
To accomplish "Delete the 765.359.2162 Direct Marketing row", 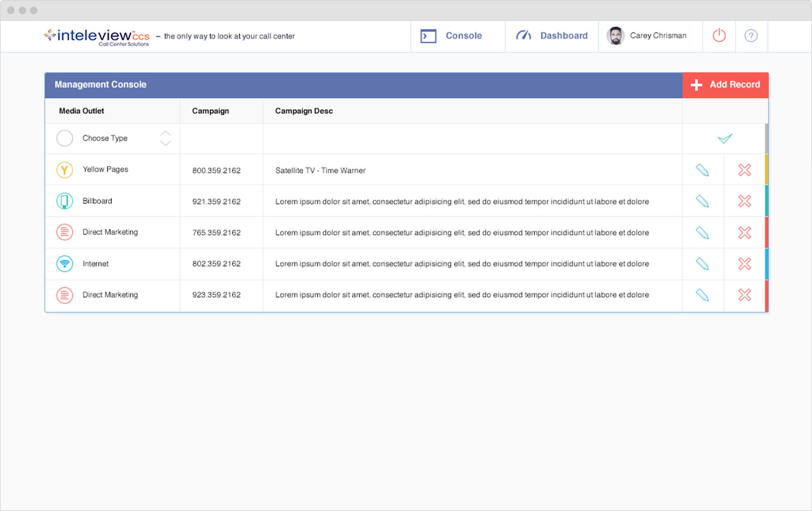I will pyautogui.click(x=744, y=233).
